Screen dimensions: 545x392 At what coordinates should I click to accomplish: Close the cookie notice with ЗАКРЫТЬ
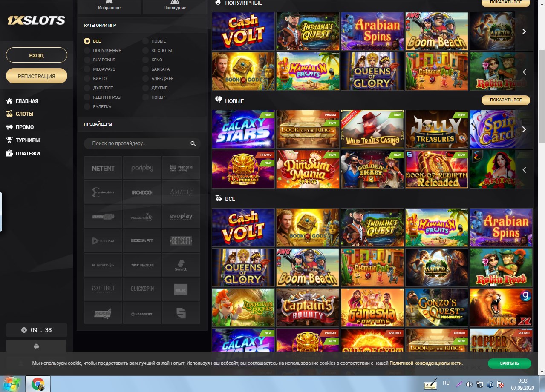pyautogui.click(x=510, y=363)
